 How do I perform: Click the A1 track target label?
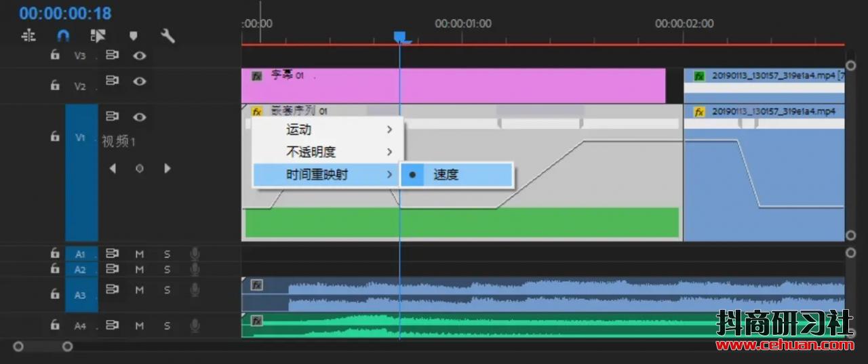pyautogui.click(x=81, y=254)
